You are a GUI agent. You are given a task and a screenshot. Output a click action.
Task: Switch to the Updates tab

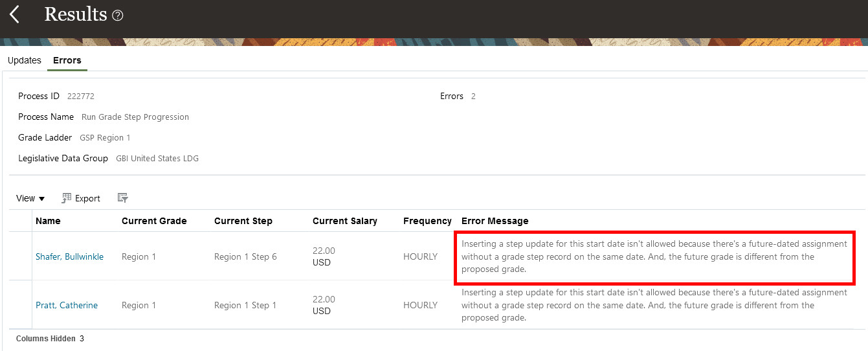coord(25,60)
